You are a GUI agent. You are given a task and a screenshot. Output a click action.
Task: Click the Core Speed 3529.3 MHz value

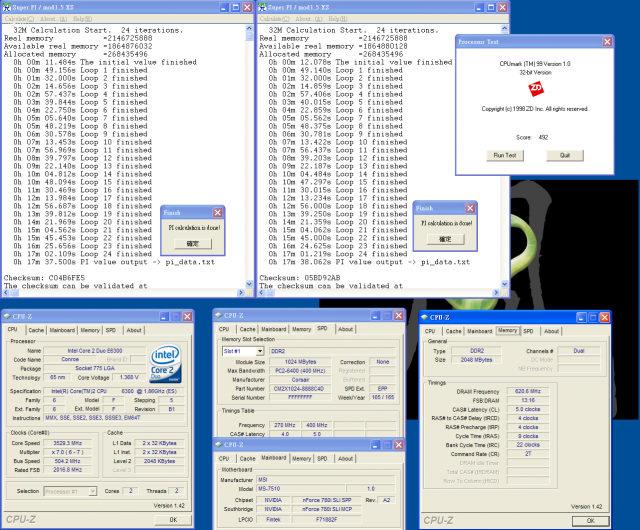tap(68, 443)
